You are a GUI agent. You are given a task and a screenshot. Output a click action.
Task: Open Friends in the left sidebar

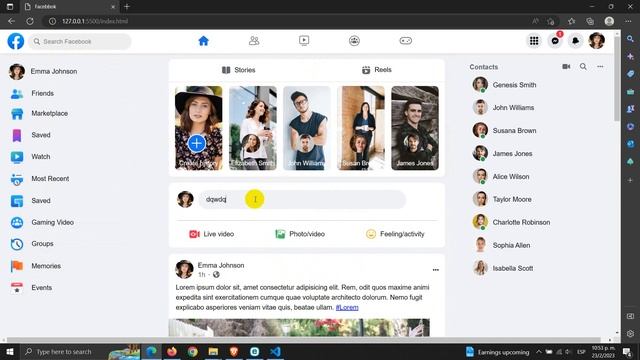[x=33, y=93]
